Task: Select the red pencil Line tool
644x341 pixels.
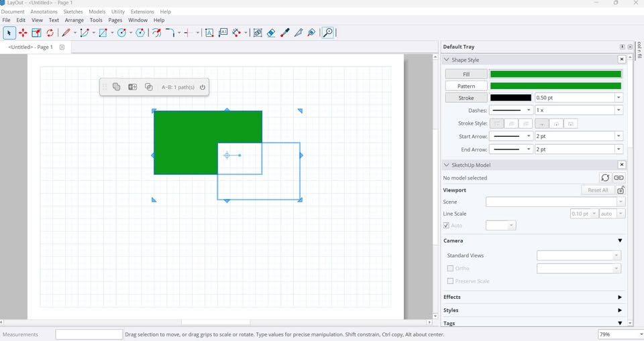Action: [66, 33]
